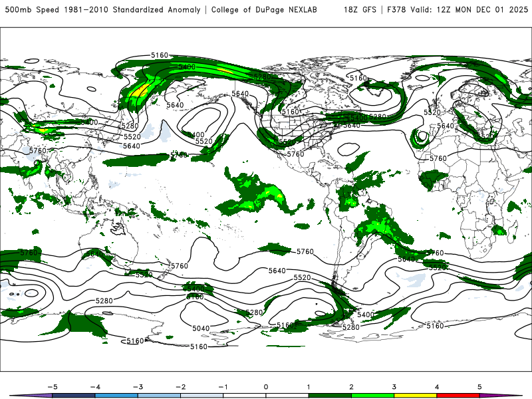Click the '3' colorbar tick label

tap(394, 387)
